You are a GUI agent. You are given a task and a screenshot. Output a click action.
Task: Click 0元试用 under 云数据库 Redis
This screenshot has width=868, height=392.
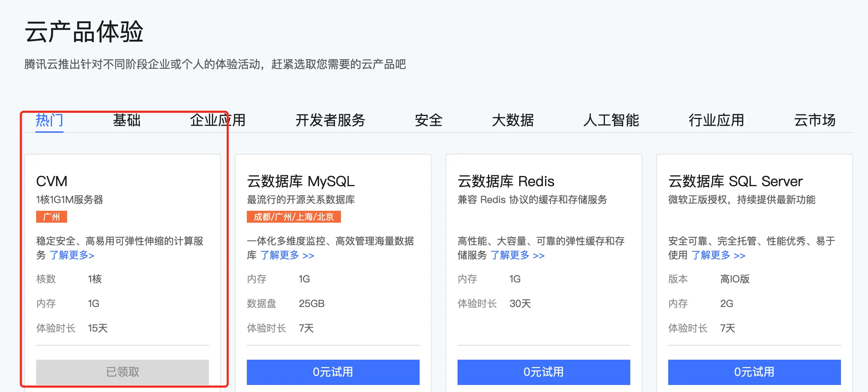point(544,372)
